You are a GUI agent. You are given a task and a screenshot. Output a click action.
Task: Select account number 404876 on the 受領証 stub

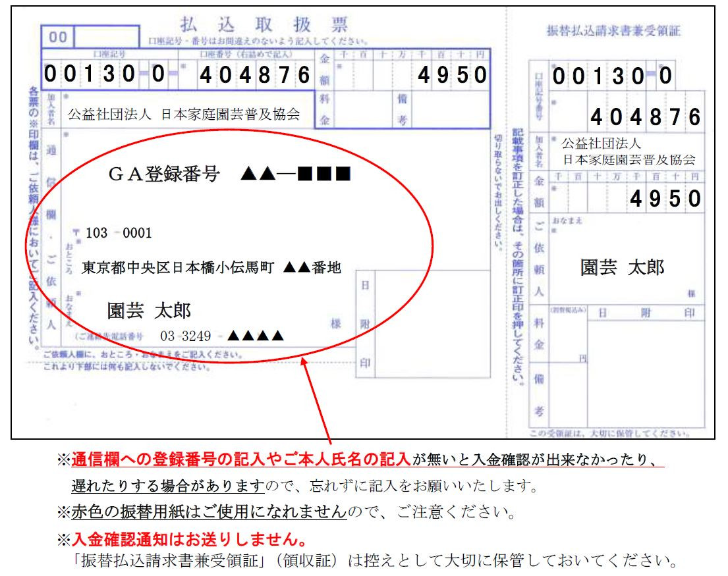(x=646, y=117)
